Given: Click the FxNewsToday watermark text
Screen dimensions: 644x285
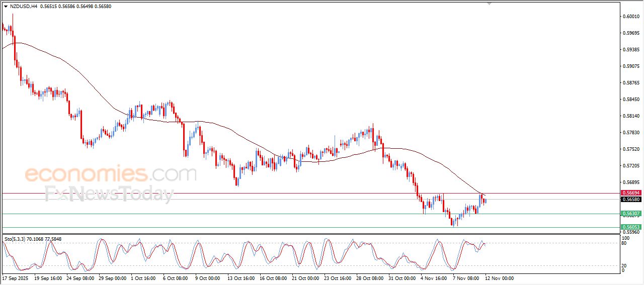Looking at the screenshot, I should coord(109,194).
